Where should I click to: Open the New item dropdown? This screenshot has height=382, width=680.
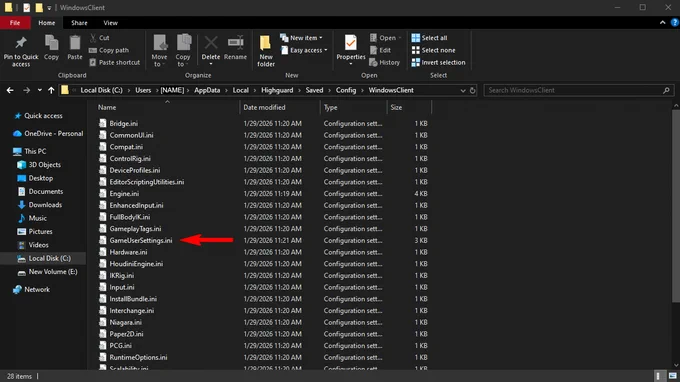point(301,38)
